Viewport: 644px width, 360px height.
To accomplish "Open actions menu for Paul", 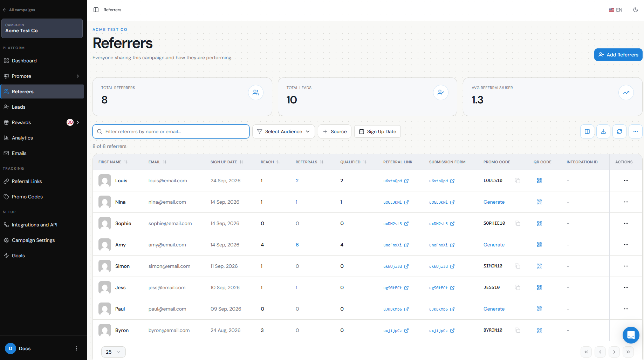I will pyautogui.click(x=626, y=309).
